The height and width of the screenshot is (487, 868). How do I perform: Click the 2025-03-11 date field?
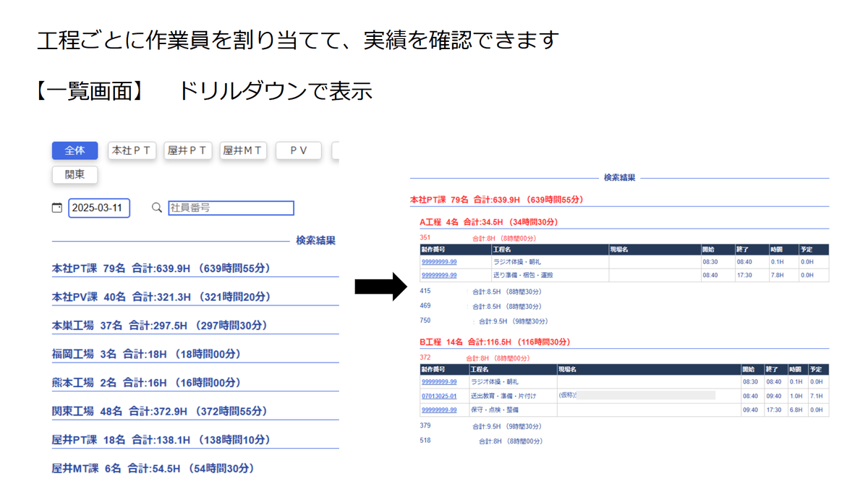pyautogui.click(x=99, y=208)
